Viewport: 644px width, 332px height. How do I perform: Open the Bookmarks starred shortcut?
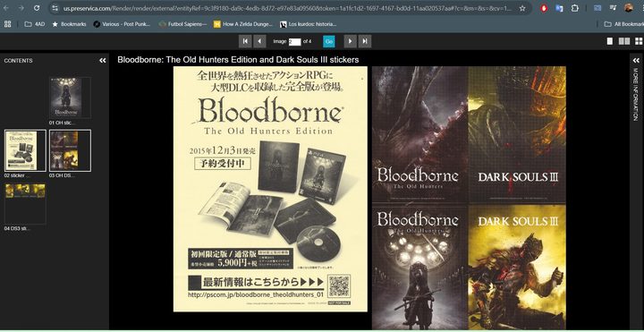(x=69, y=24)
